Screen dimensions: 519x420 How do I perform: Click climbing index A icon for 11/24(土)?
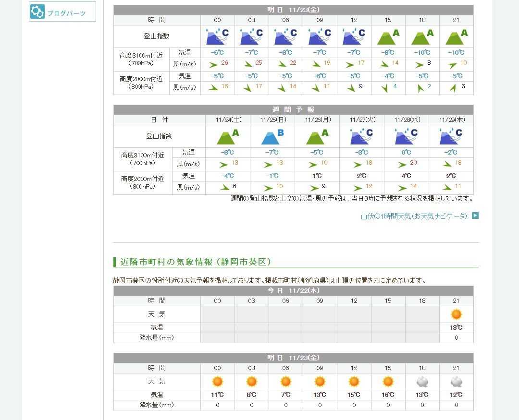coord(227,136)
